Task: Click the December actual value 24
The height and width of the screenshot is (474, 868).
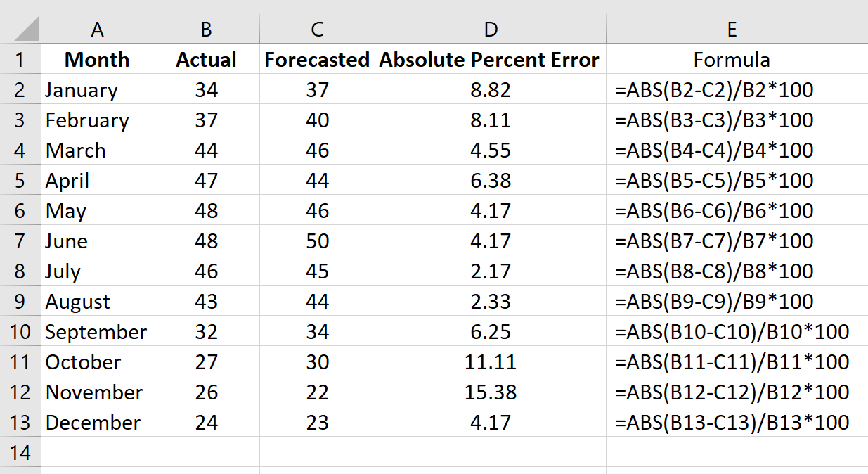Action: (x=205, y=422)
